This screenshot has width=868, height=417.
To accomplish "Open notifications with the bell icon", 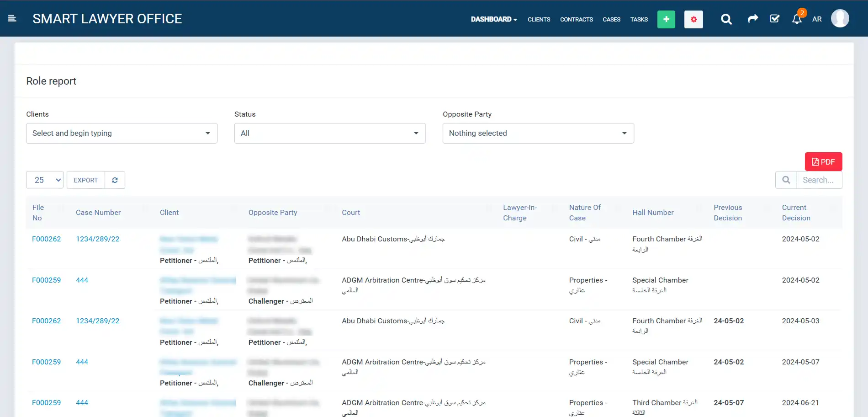I will [796, 19].
